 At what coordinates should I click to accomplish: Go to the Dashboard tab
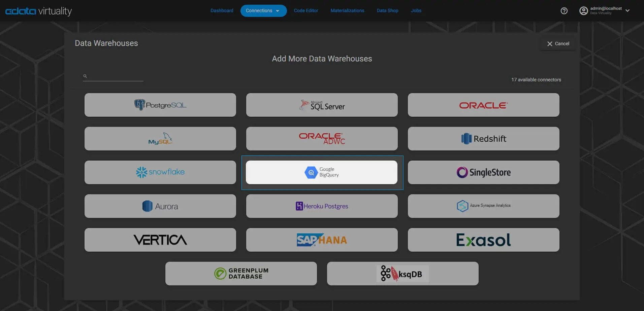(x=222, y=11)
